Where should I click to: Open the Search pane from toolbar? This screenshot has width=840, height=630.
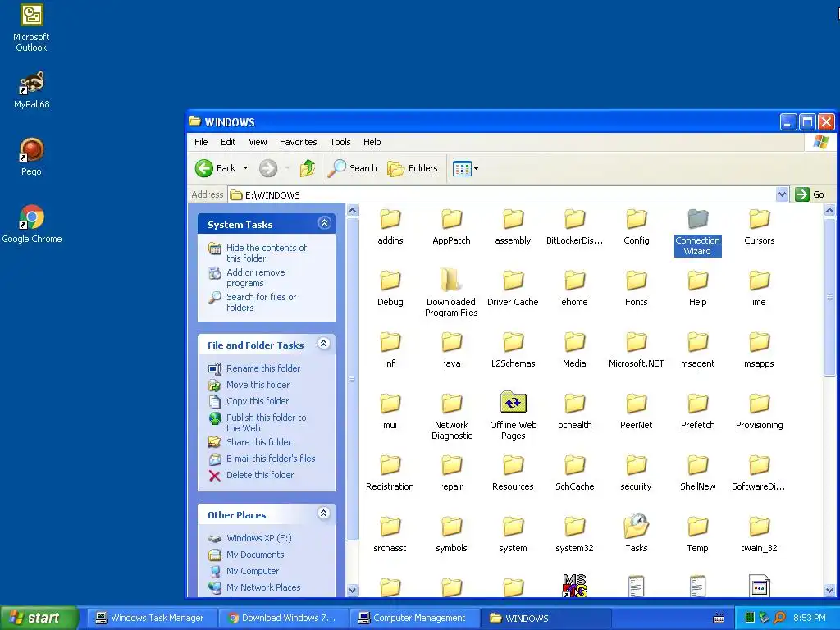(x=353, y=168)
